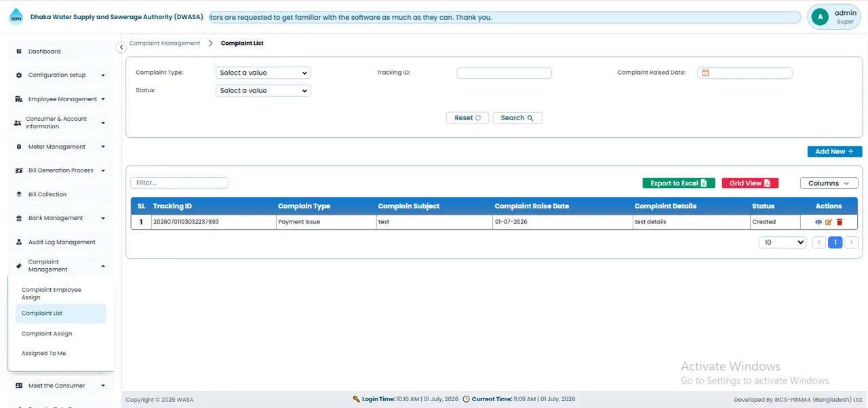Open the Columns dropdown
The height and width of the screenshot is (408, 868).
[829, 183]
